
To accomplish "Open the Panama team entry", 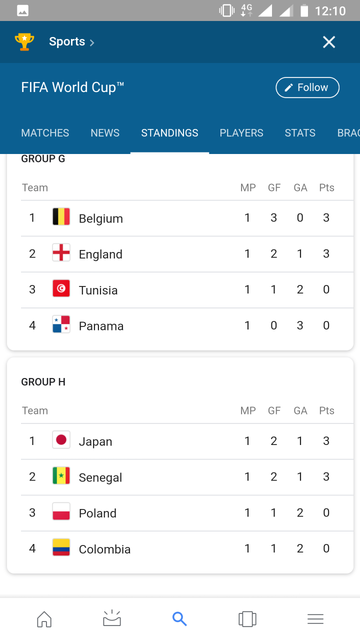I will (x=187, y=326).
